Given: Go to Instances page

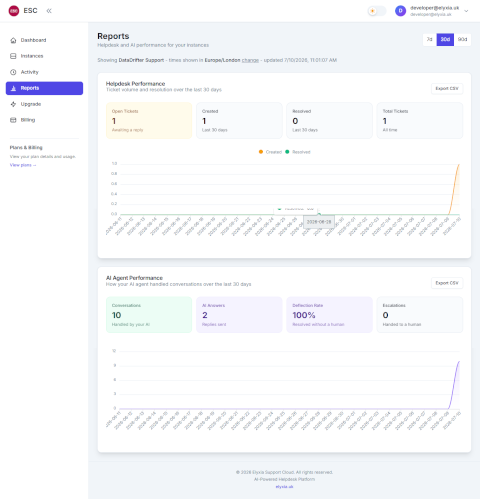Looking at the screenshot, I should pyautogui.click(x=44, y=56).
